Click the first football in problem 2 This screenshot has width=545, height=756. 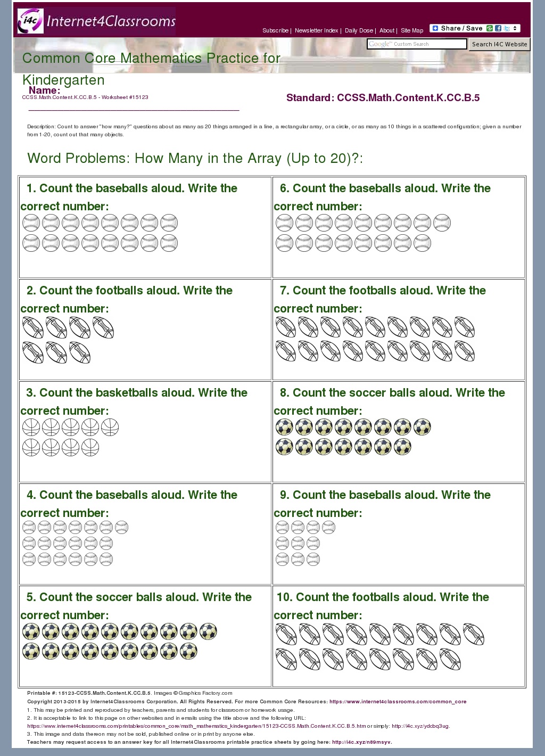(33, 327)
